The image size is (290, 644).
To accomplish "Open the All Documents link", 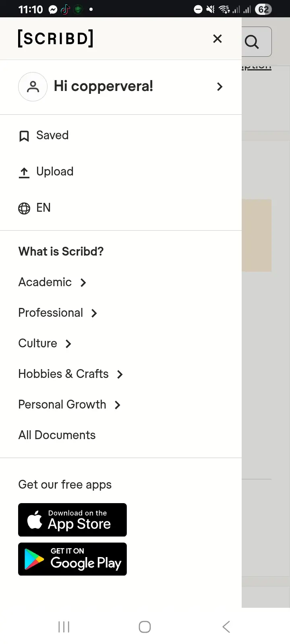I will point(57,435).
